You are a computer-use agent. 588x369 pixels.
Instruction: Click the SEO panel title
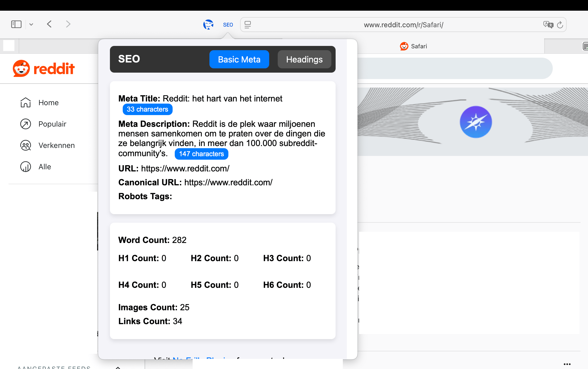[129, 59]
